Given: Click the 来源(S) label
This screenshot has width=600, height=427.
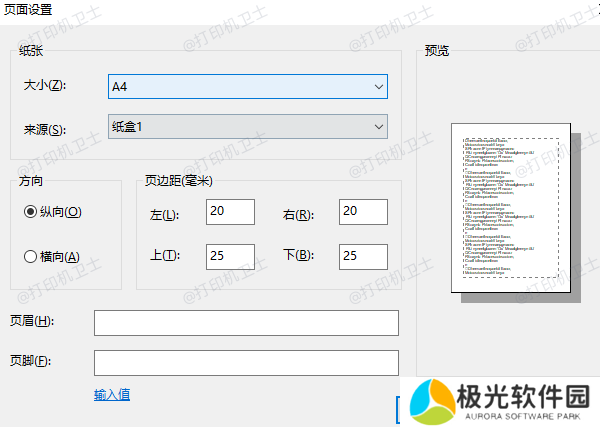Looking at the screenshot, I should click(45, 130).
